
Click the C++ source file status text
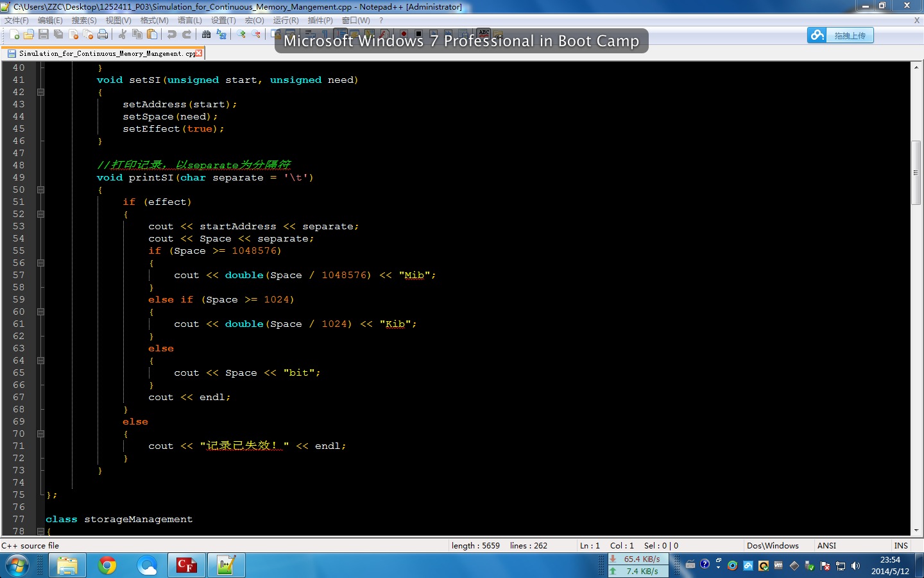30,545
